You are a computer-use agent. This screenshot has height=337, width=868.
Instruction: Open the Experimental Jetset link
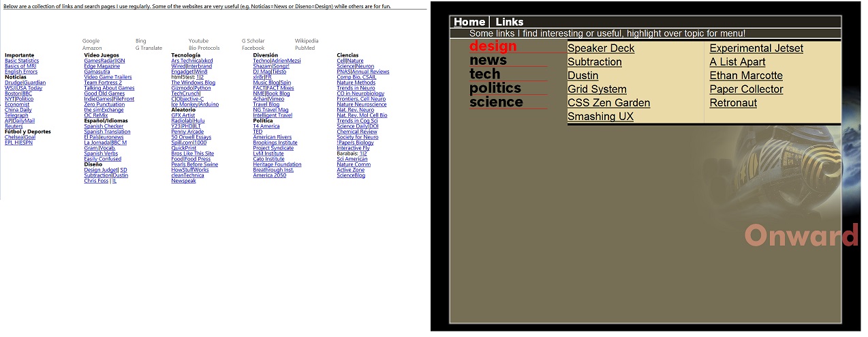point(756,48)
